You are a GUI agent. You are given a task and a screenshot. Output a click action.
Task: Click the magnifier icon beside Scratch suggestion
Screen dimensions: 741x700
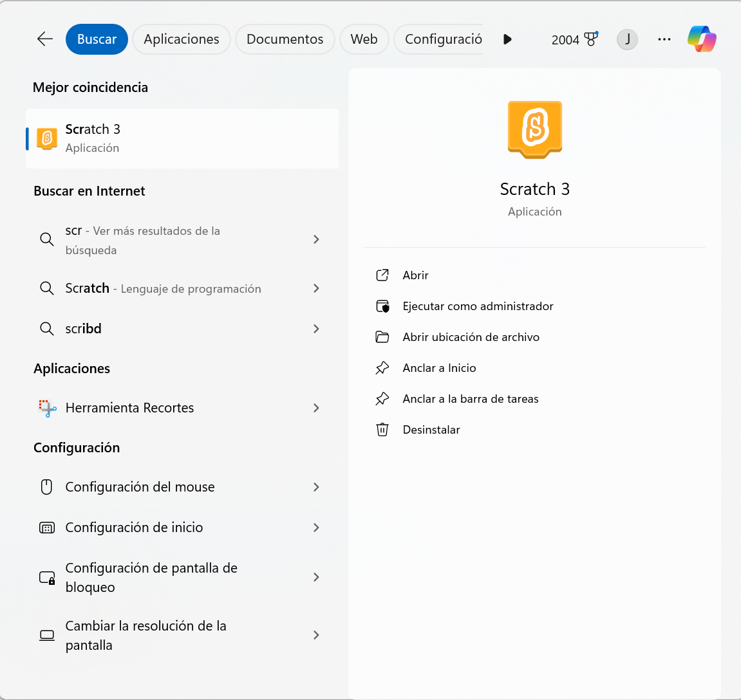[x=47, y=288]
